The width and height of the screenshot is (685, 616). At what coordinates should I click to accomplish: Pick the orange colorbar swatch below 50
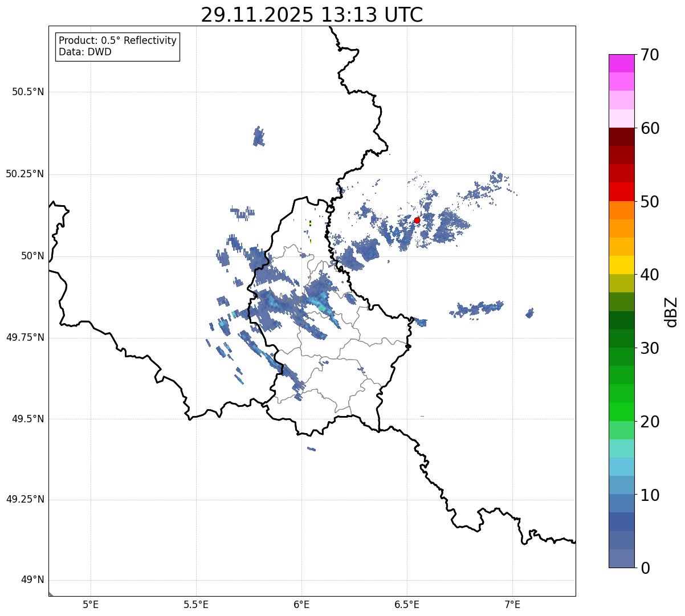pyautogui.click(x=621, y=210)
